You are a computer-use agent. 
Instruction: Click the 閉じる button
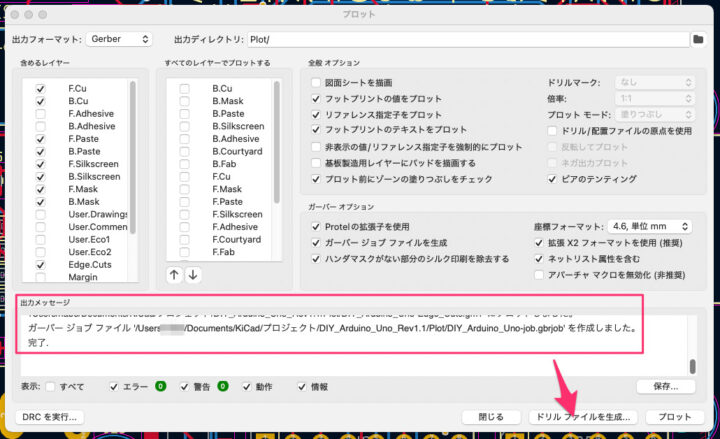490,416
